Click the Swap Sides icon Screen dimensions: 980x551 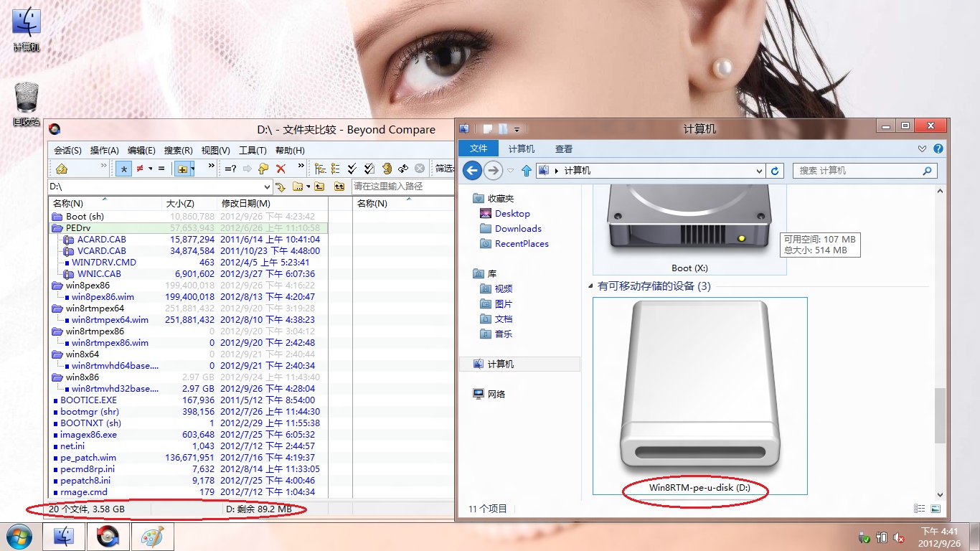403,169
